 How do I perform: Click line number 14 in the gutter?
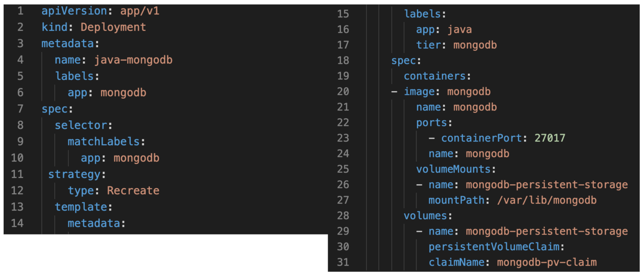17,223
